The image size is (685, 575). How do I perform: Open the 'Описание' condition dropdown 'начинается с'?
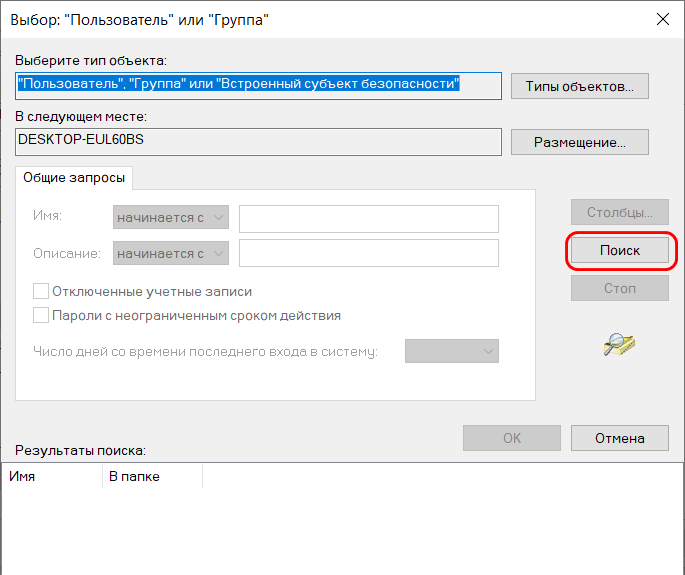click(171, 253)
